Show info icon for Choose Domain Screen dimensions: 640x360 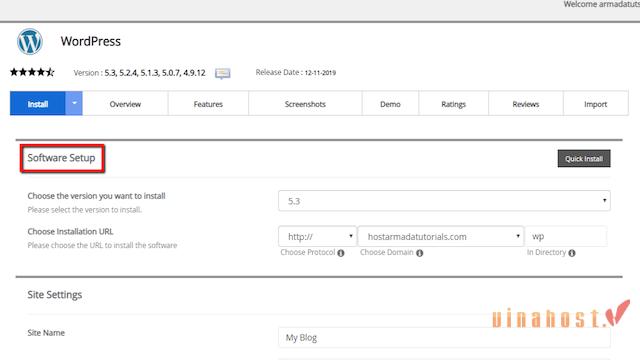click(420, 253)
